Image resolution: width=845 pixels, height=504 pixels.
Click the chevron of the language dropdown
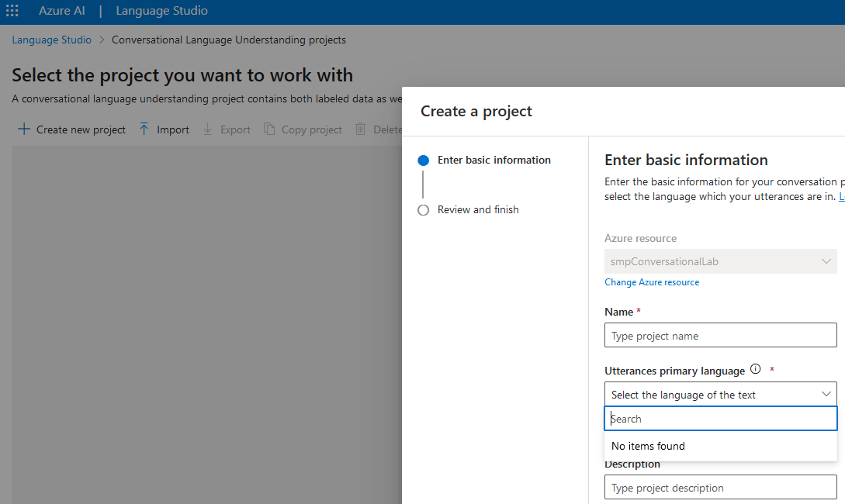tap(826, 394)
